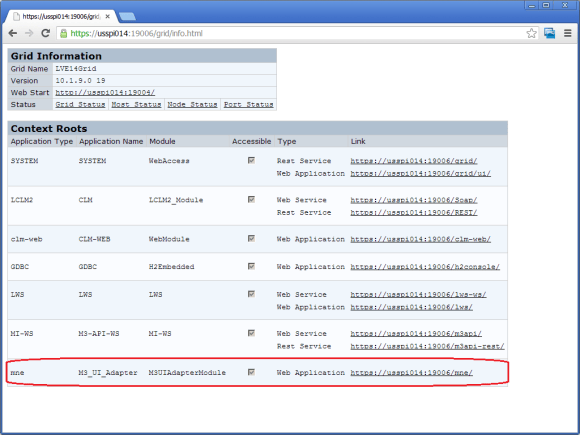Click the Application Name column header

111,141
